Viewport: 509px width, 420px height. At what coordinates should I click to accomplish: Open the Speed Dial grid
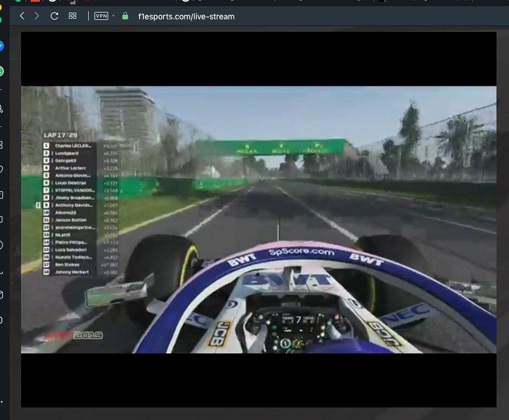pos(72,16)
